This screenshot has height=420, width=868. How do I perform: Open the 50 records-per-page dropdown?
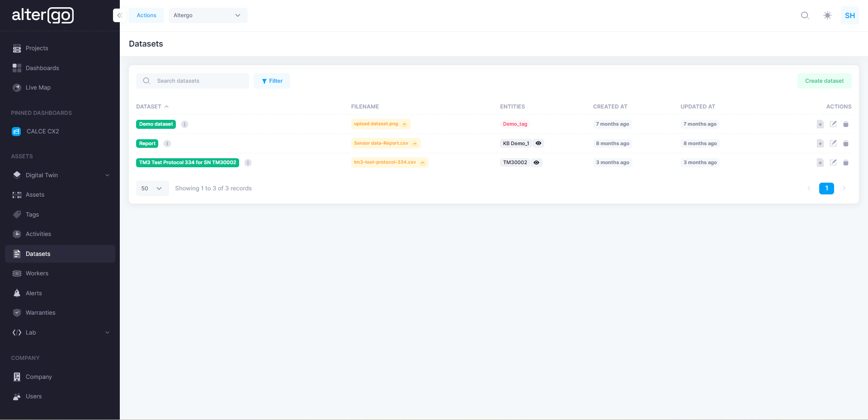152,189
